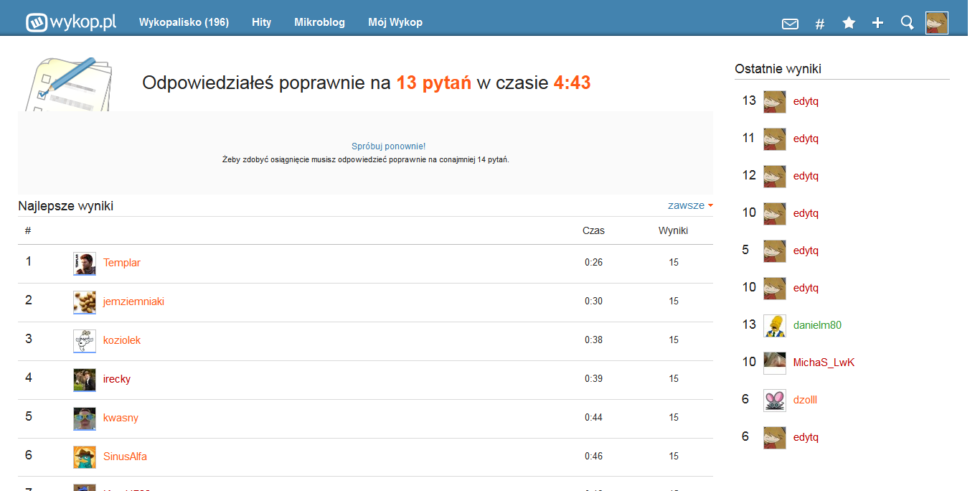Click the plus add icon
980x491 pixels.
[x=877, y=23]
